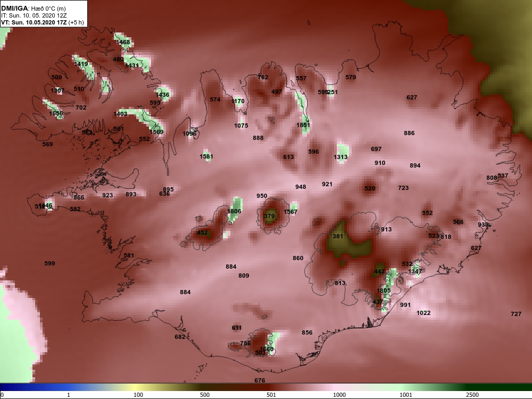This screenshot has height=399, width=532.
Task: Click the 1805 value
Action: 384,290
